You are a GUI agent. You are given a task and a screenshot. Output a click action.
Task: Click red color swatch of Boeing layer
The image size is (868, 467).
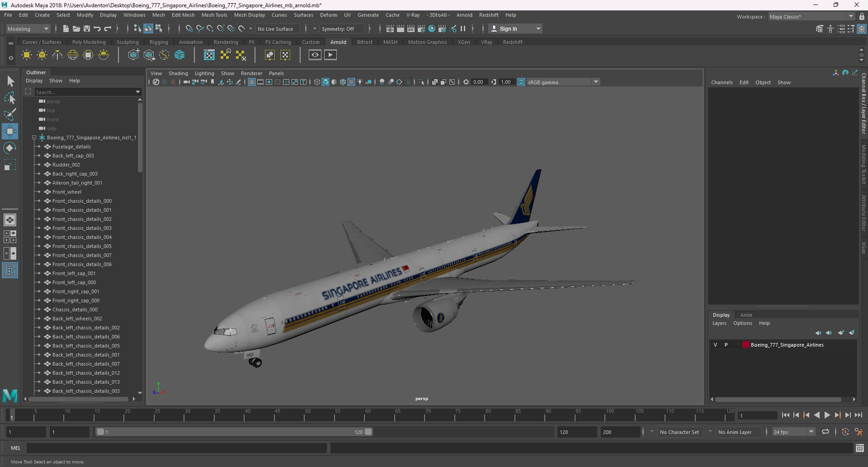pos(746,345)
